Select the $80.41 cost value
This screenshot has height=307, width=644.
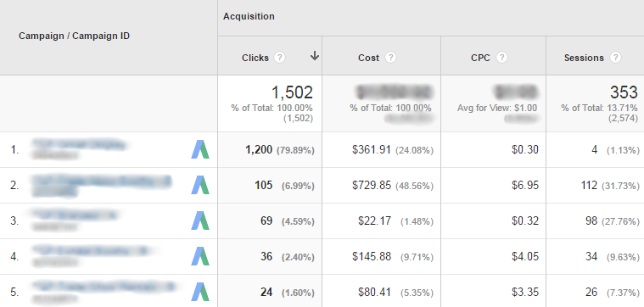(x=374, y=293)
